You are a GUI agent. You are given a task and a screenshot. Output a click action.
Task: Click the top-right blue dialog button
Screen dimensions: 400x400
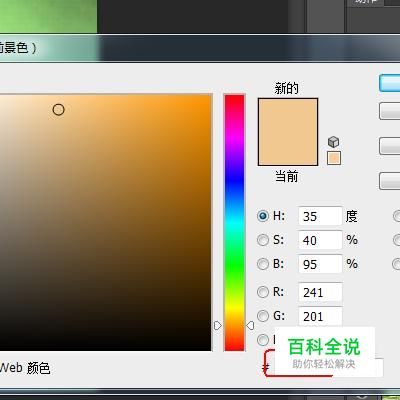[x=389, y=83]
